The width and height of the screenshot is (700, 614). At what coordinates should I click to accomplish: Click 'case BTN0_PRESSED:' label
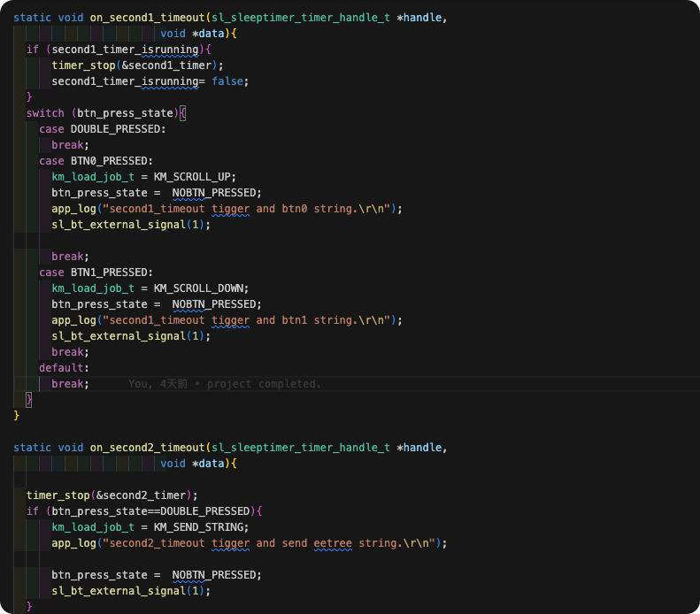[x=96, y=161]
